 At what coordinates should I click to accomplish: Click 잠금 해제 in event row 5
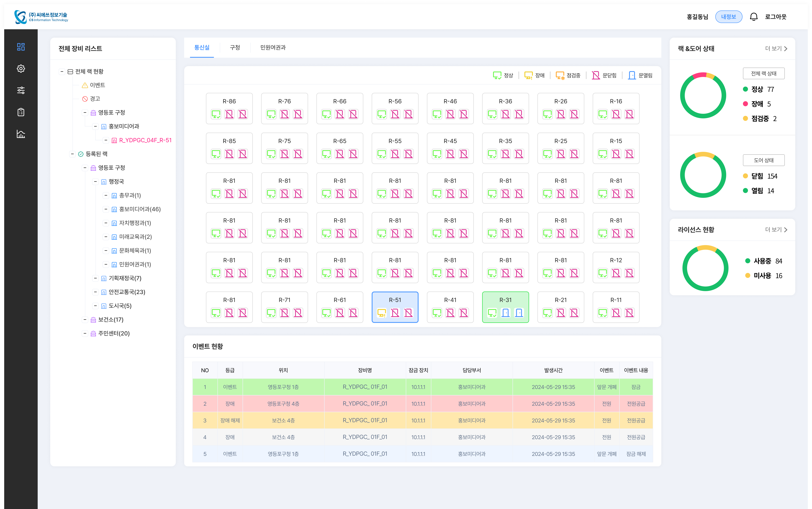click(636, 454)
